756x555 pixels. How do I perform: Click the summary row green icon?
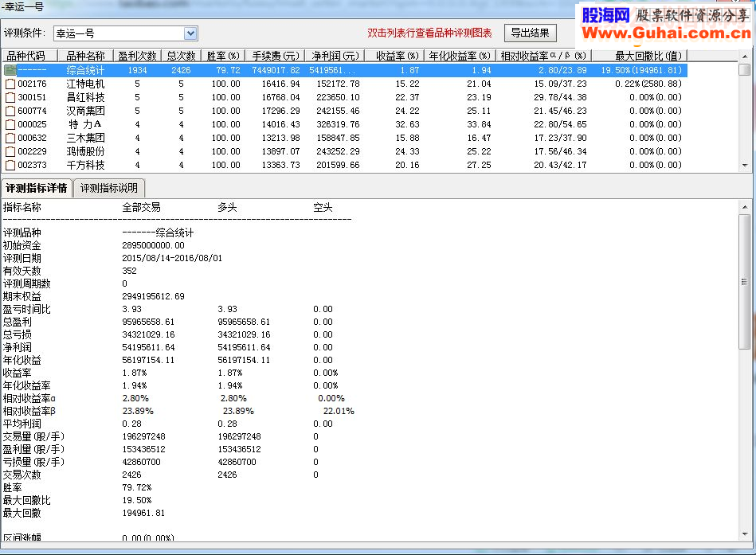[x=10, y=70]
